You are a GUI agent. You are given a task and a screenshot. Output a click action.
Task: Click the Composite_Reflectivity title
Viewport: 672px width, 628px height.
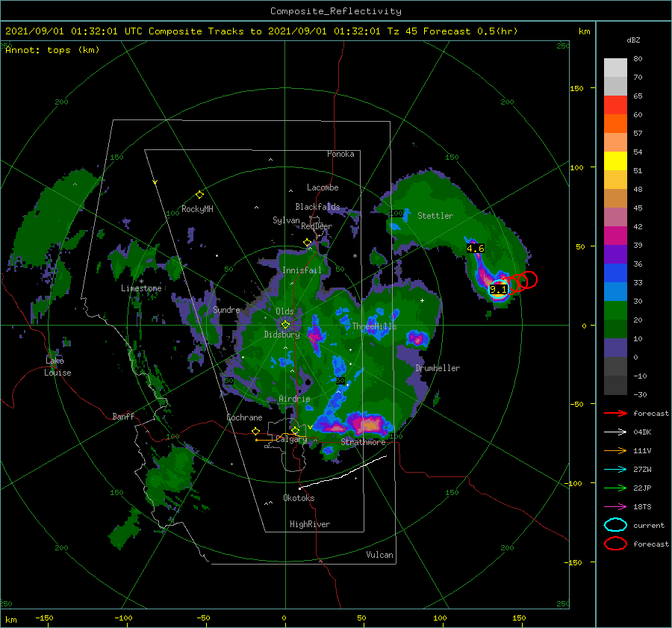[336, 11]
